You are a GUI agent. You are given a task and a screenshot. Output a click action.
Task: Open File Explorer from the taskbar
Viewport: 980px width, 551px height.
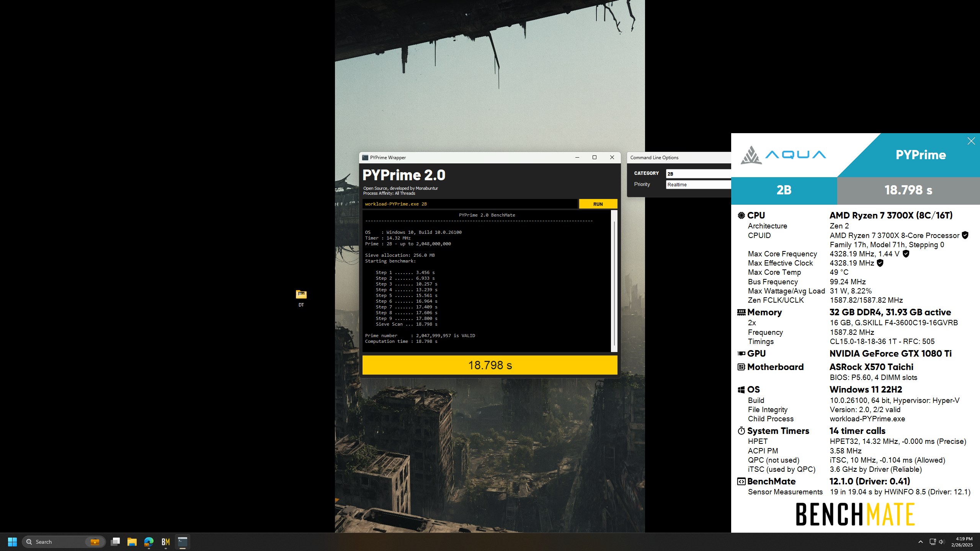(x=132, y=542)
